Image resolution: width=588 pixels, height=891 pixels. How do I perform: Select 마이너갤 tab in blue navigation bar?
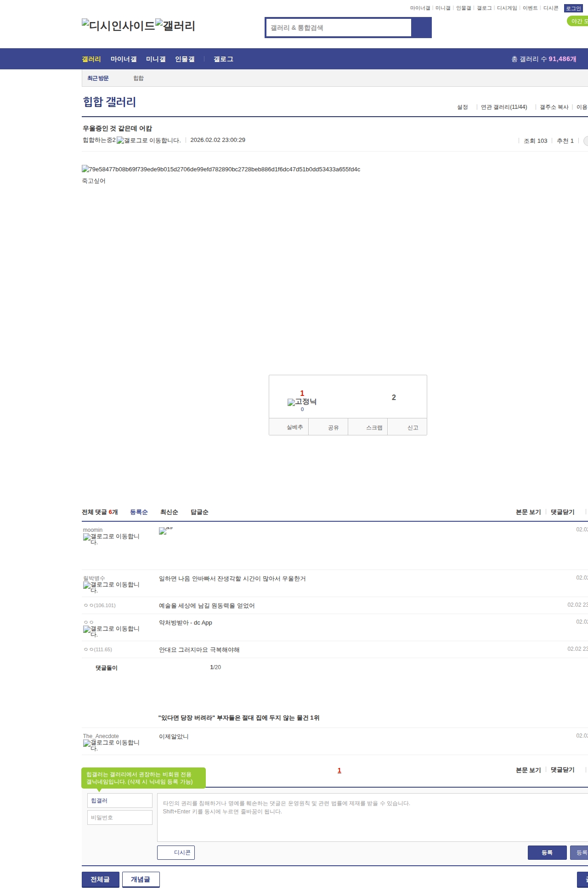pos(124,59)
